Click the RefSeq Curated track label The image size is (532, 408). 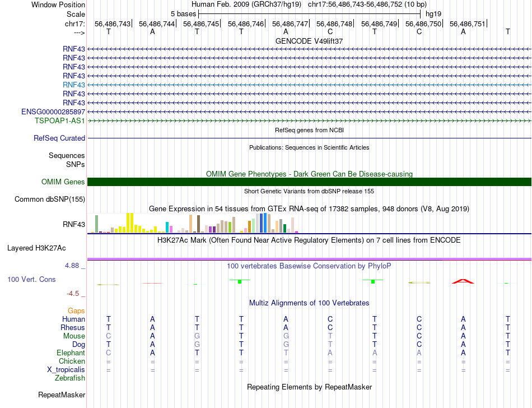point(59,138)
